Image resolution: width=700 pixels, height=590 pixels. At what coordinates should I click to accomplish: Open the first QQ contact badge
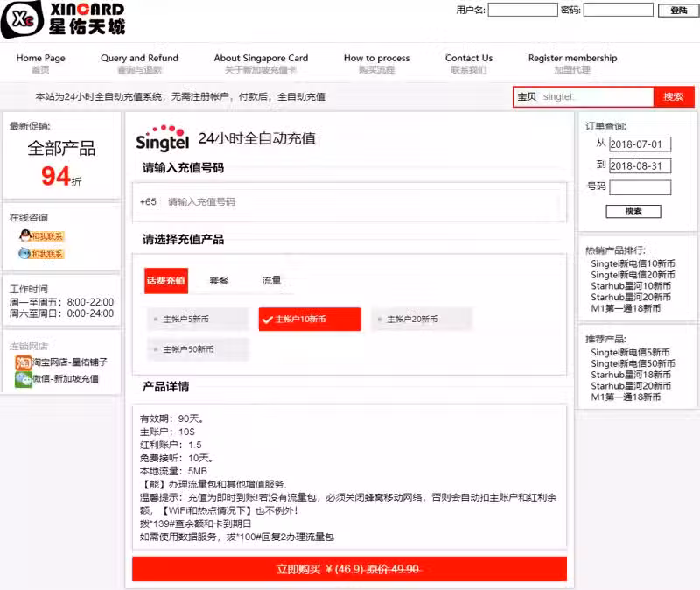42,235
